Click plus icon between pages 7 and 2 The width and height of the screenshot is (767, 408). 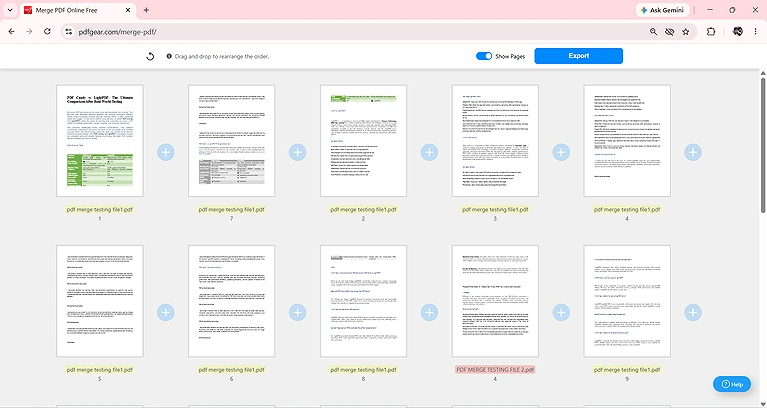(297, 152)
